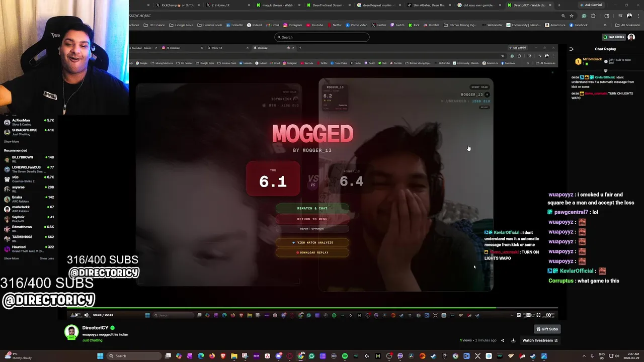Click Watch livestream button
This screenshot has width=644, height=362.
pos(540,340)
